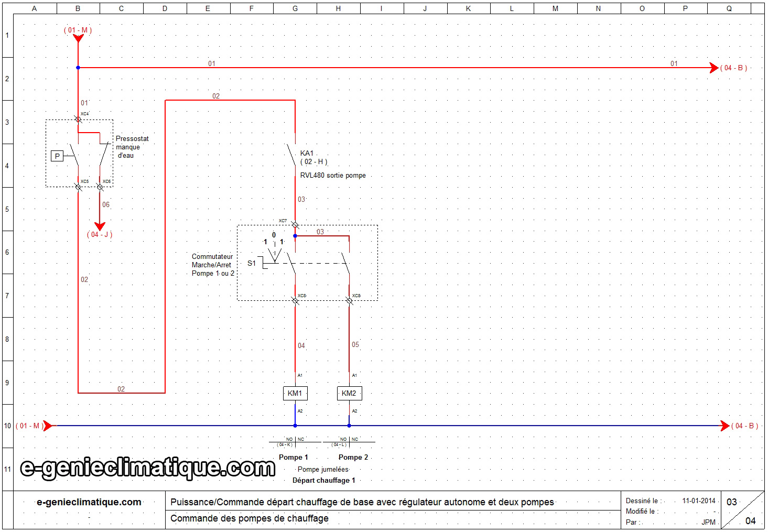The width and height of the screenshot is (768, 532).
Task: Click the S1 contact feeding wire 04
Action: [291, 264]
